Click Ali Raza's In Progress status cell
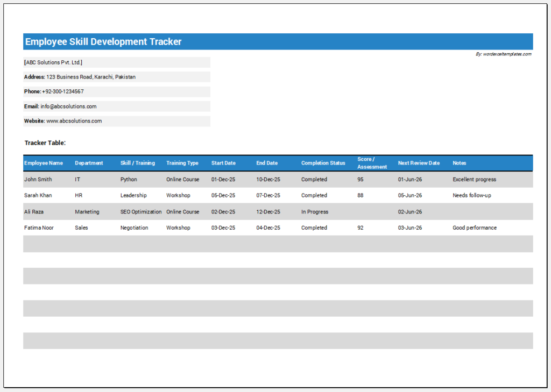 coord(315,211)
